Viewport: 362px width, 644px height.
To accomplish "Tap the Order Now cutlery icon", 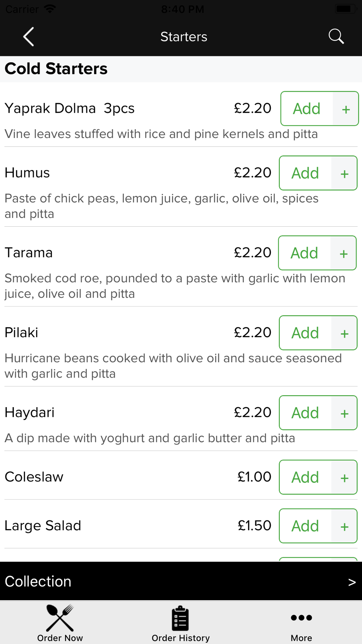I will 60,618.
